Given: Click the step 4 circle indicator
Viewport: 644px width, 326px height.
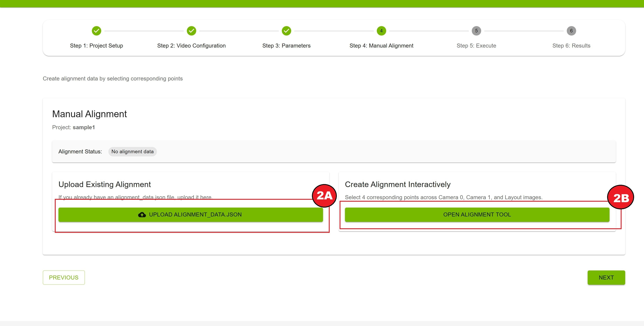Looking at the screenshot, I should [381, 31].
